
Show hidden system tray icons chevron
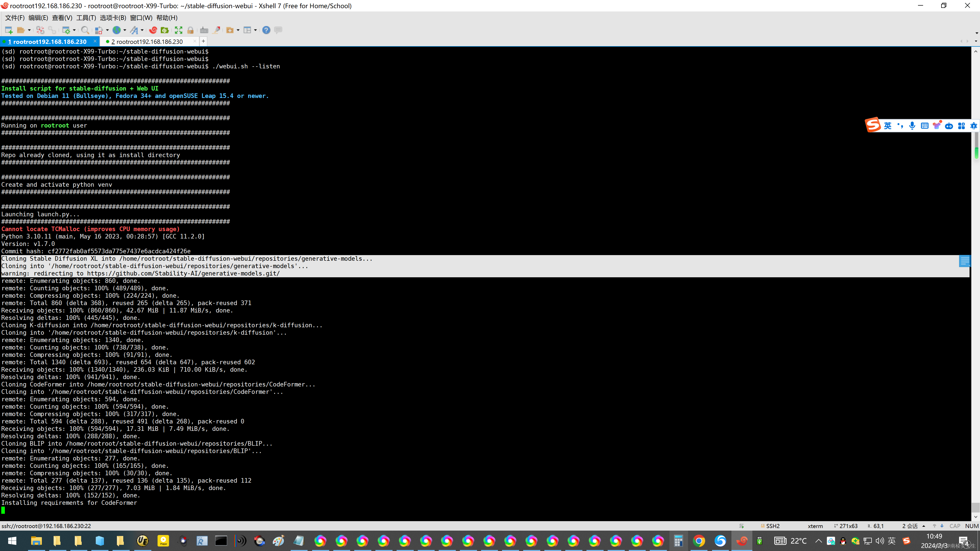pos(818,541)
